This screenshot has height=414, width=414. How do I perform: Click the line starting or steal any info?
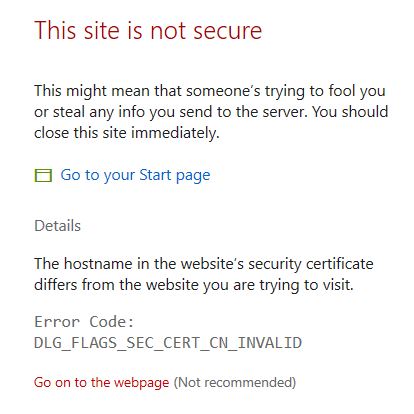click(211, 112)
